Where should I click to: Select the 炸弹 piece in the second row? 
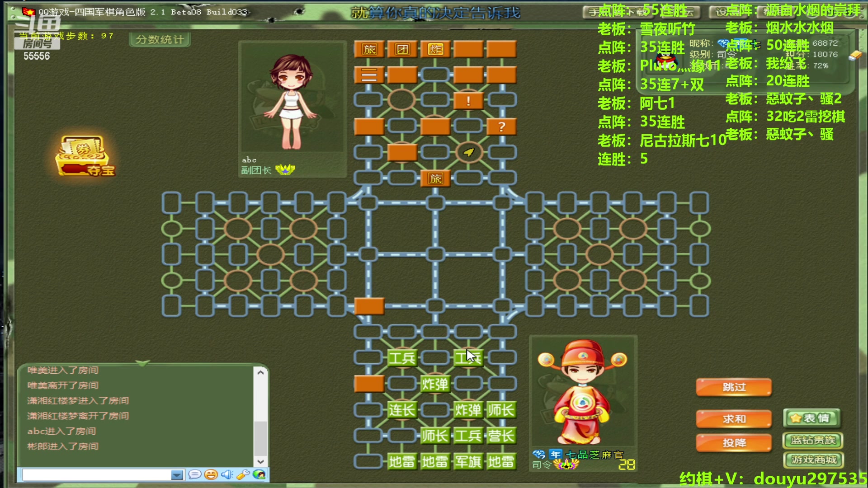(435, 384)
